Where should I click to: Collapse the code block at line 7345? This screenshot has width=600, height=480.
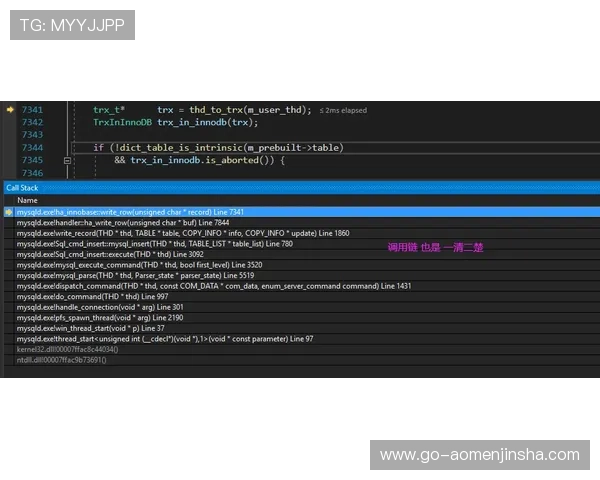pyautogui.click(x=67, y=160)
